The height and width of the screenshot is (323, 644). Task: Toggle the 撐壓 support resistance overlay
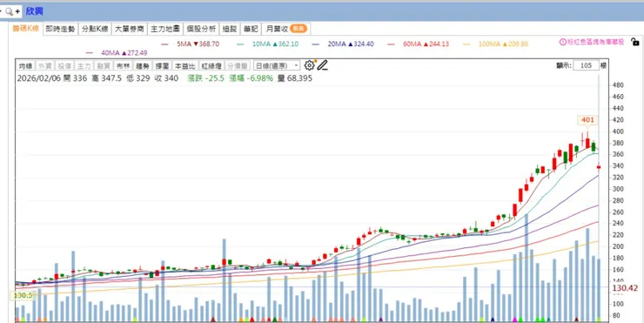click(x=162, y=66)
